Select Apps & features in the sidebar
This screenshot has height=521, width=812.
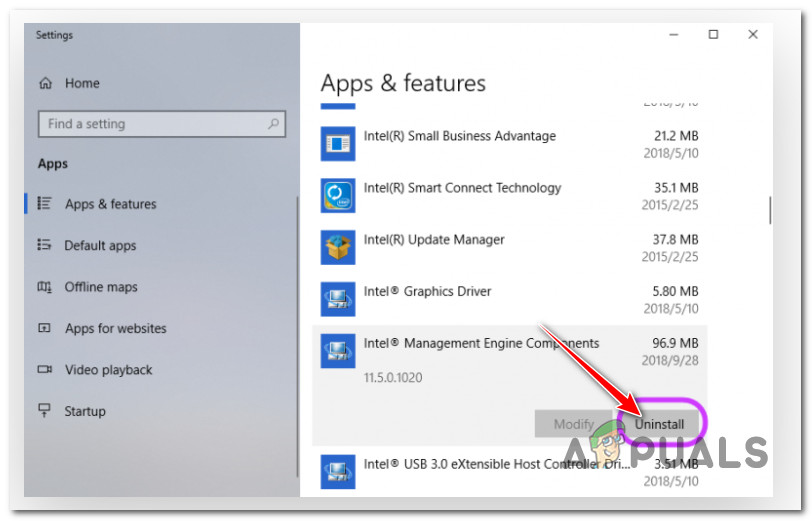tap(110, 204)
